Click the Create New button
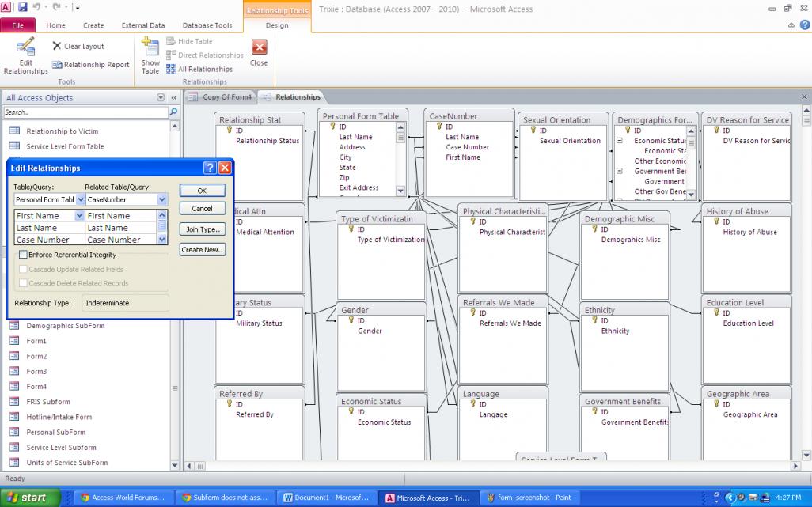Screen dimensions: 812x507 202,249
